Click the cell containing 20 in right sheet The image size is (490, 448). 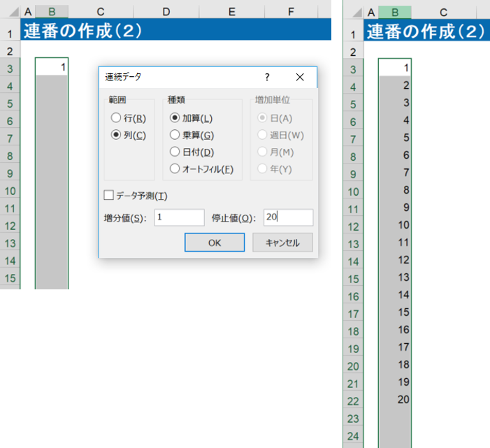tap(395, 400)
